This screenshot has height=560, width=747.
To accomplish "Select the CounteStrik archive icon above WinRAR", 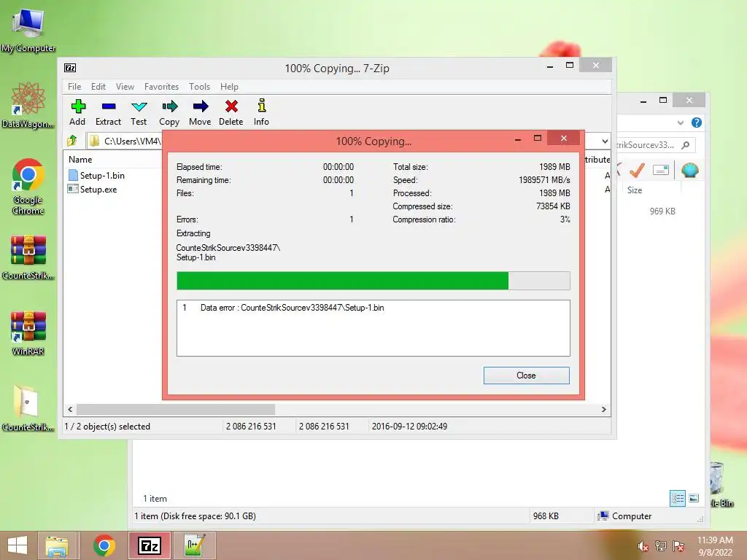I will (28, 251).
